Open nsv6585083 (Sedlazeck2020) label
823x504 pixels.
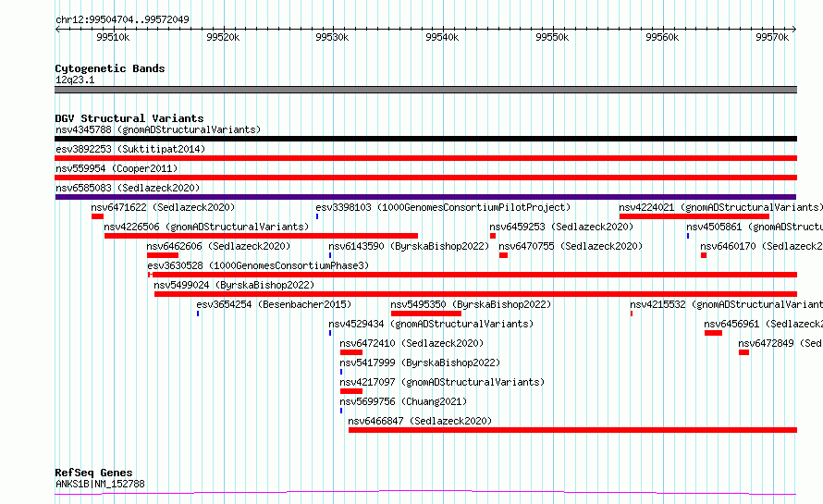pyautogui.click(x=128, y=188)
